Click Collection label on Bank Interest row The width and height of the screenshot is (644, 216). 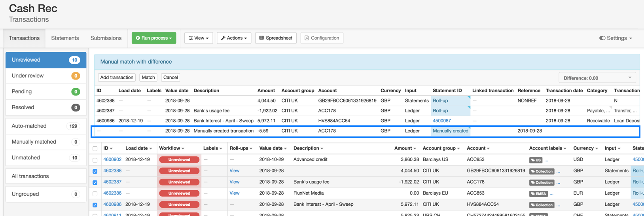click(542, 205)
